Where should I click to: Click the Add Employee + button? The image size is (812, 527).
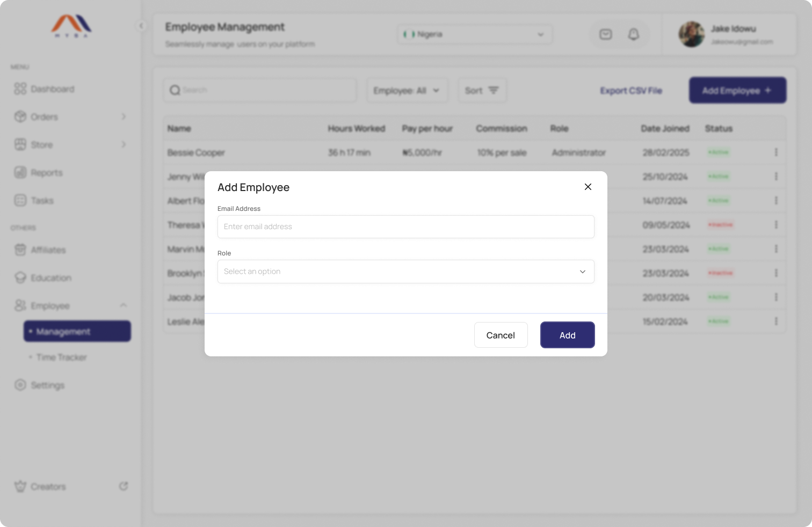737,90
